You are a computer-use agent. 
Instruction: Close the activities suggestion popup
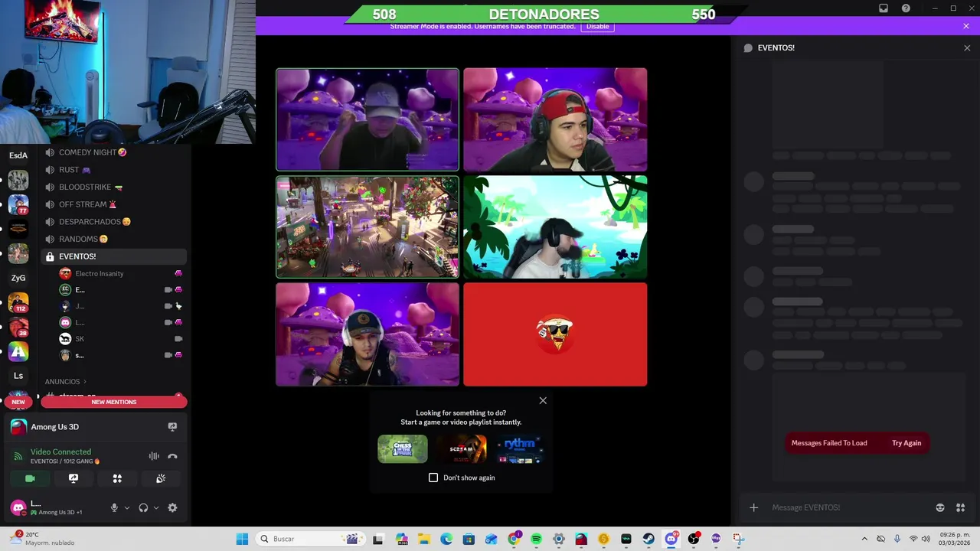tap(543, 400)
